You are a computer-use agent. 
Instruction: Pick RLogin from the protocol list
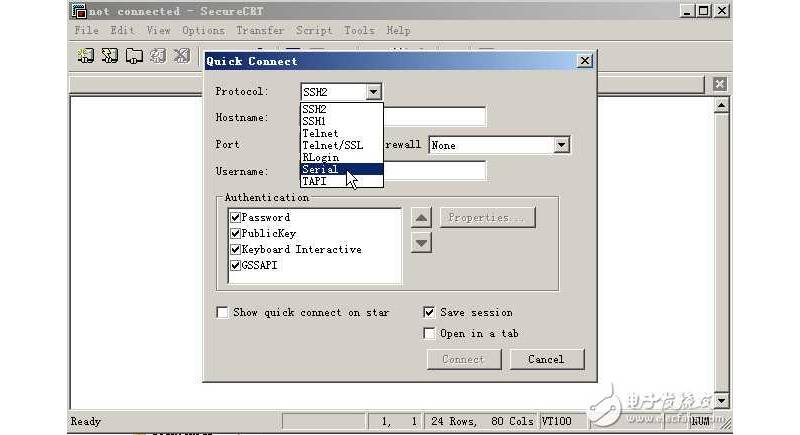(342, 157)
